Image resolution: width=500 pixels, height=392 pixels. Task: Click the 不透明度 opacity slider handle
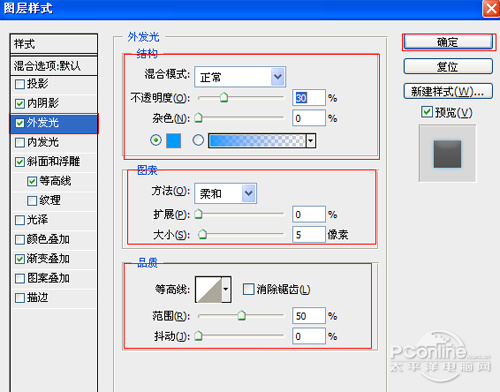pyautogui.click(x=224, y=97)
